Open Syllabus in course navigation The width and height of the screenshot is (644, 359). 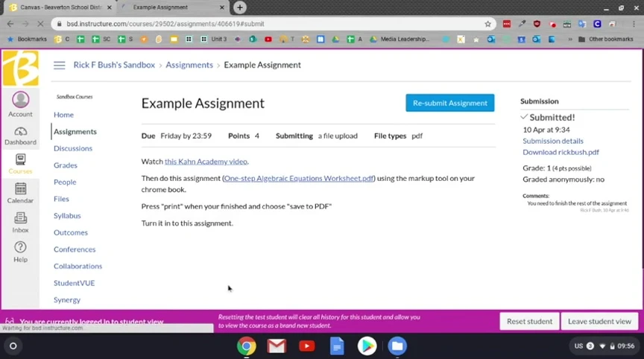coord(67,215)
